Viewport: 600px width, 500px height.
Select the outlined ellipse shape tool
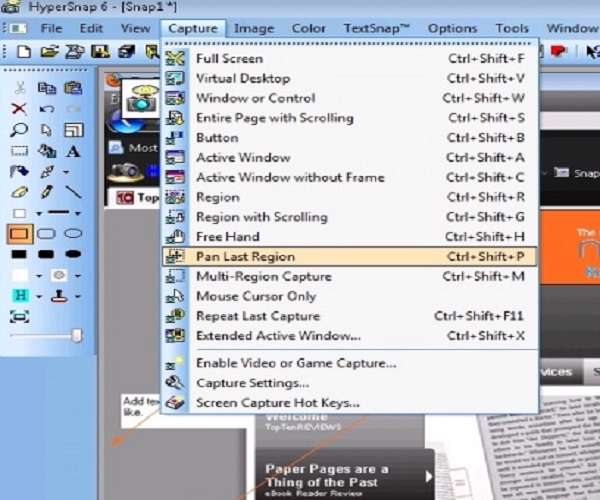73,233
